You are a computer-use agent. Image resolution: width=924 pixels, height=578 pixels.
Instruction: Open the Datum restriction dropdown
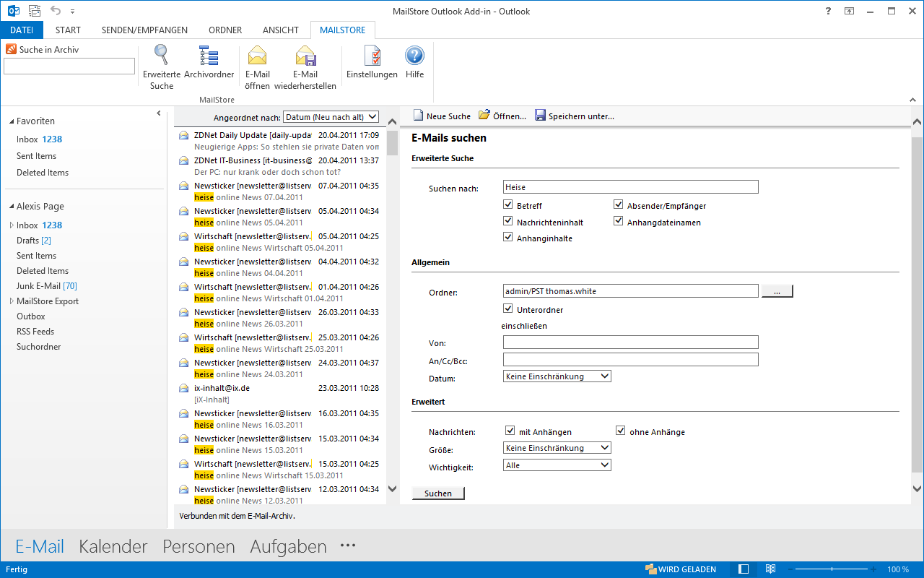click(x=557, y=376)
